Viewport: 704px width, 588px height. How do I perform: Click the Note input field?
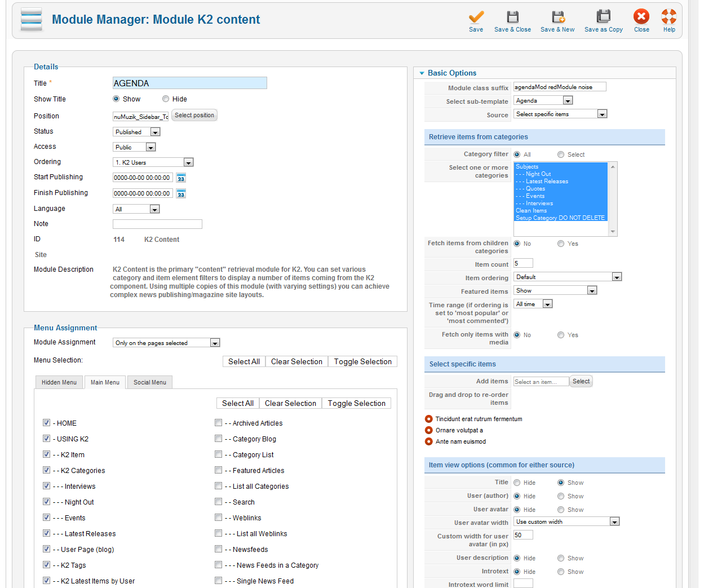pyautogui.click(x=157, y=224)
